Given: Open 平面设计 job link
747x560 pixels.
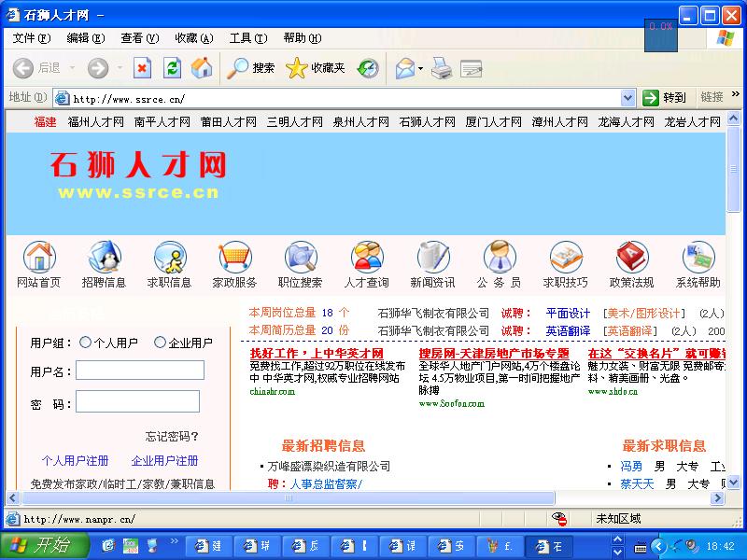Looking at the screenshot, I should 568,314.
